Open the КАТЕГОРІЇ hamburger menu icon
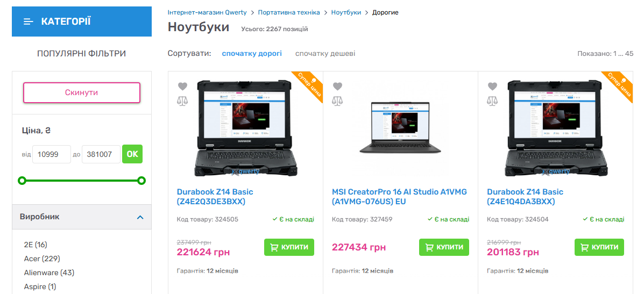The image size is (644, 294). pyautogui.click(x=29, y=21)
